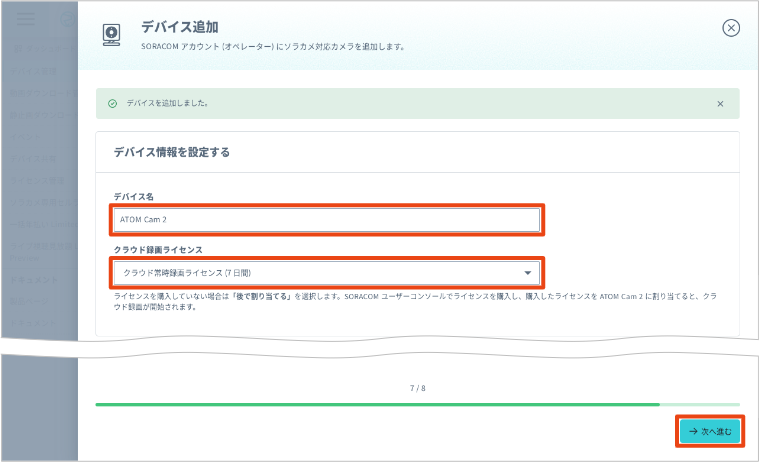Click the 7 / 8 step indicator text
The width and height of the screenshot is (759, 462).
coord(418,387)
